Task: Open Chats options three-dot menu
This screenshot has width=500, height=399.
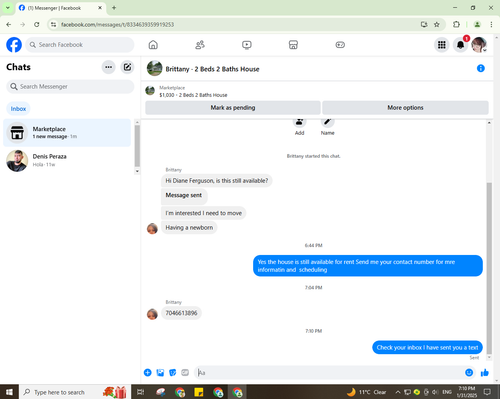Action: tap(108, 67)
